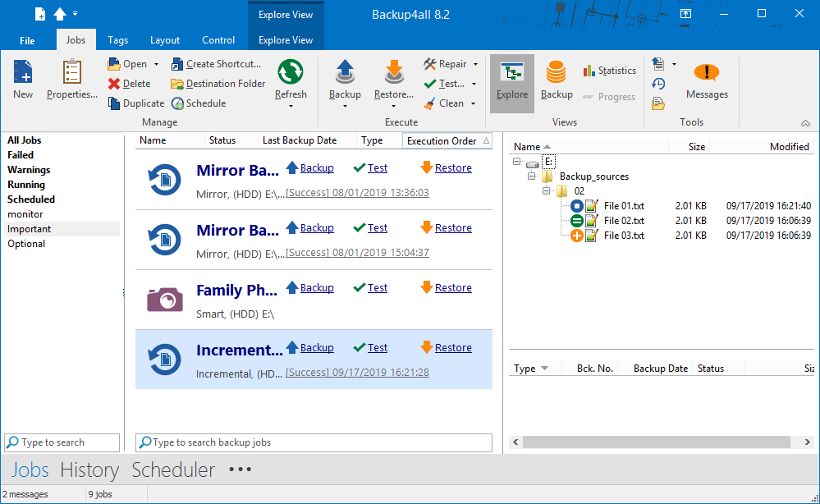This screenshot has width=820, height=504.
Task: Collapse the Backup_sources folder node
Action: coord(532,176)
